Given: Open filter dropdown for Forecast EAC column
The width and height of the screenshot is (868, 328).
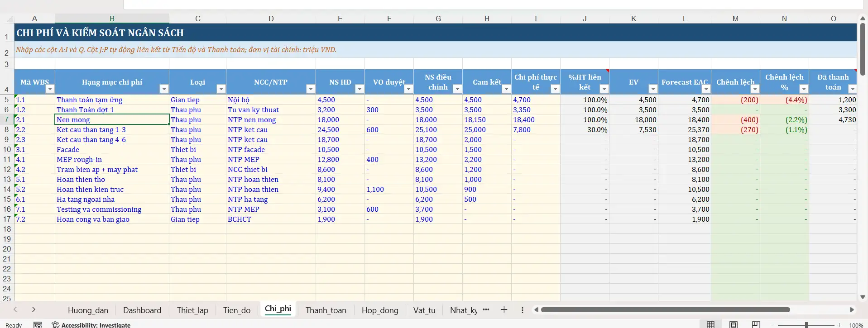Looking at the screenshot, I should [x=705, y=89].
